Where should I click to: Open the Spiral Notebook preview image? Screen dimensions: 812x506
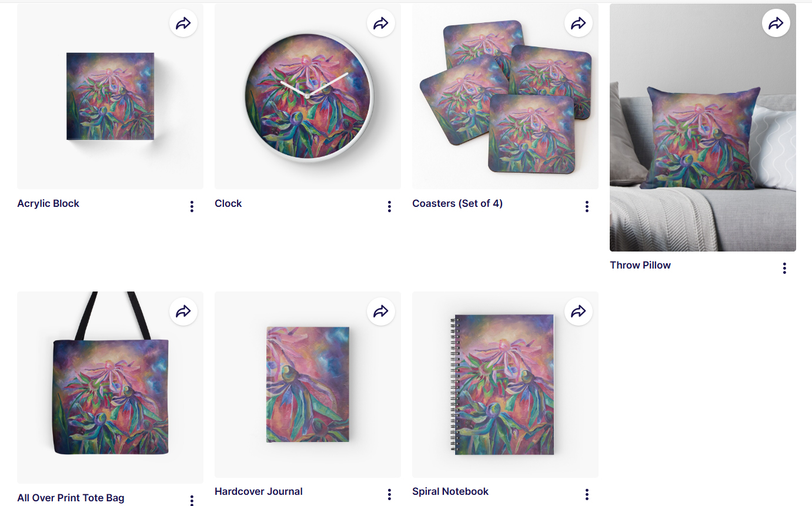pyautogui.click(x=505, y=384)
